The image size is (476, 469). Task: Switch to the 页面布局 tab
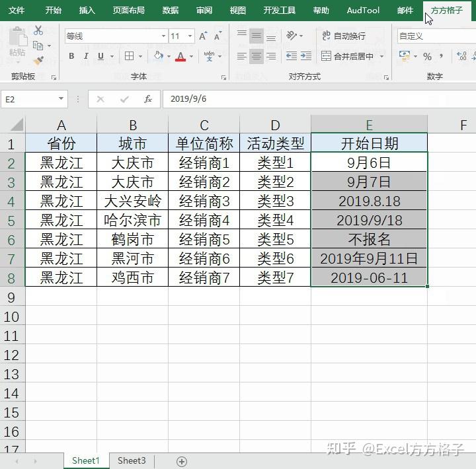128,11
